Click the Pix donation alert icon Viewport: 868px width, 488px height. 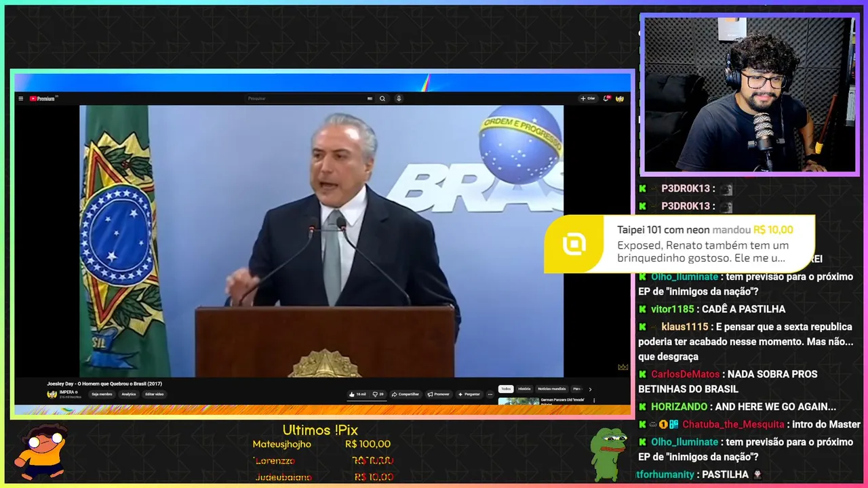tap(574, 245)
